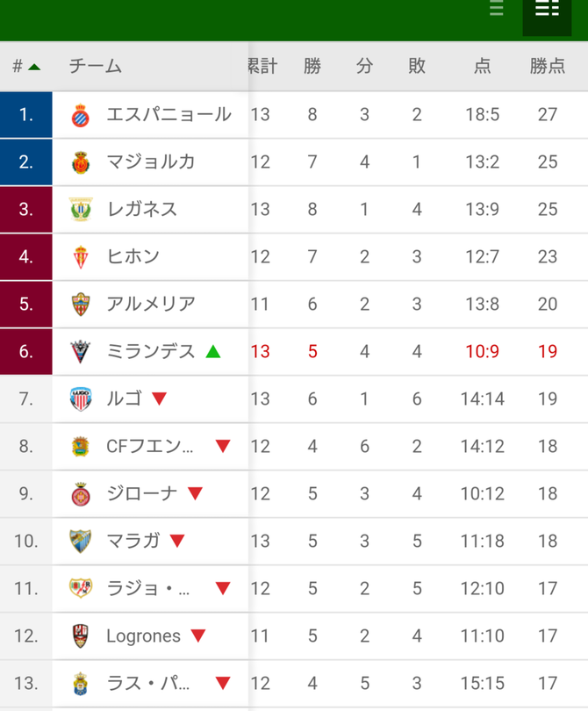Click the Mallorca team badge
This screenshot has width=588, height=711.
(x=81, y=162)
